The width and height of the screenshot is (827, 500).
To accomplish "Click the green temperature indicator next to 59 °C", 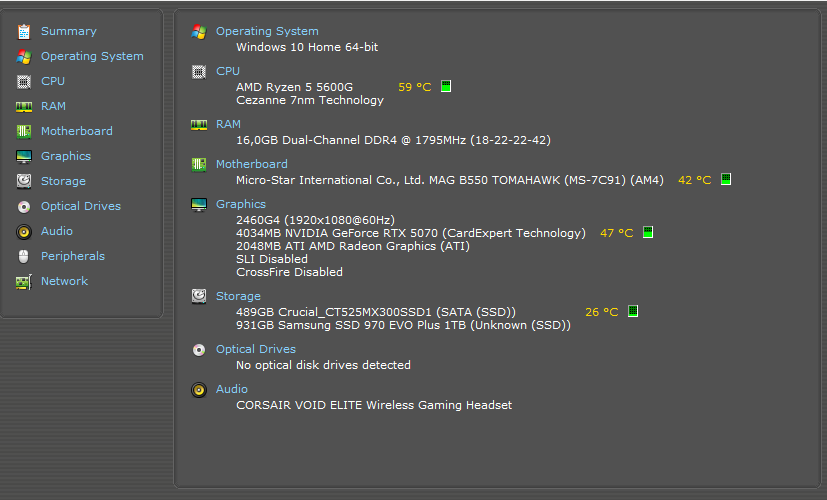I will (446, 86).
